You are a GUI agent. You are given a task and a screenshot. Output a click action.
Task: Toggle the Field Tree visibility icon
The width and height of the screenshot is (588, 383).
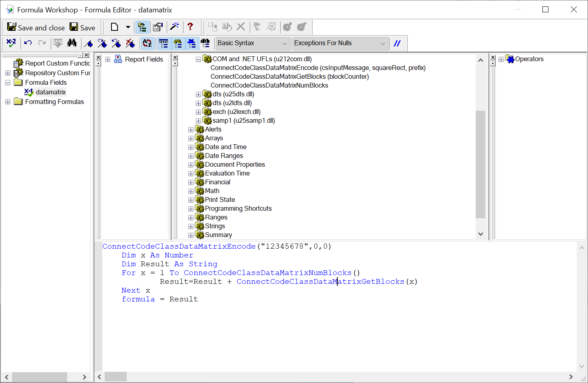tap(163, 43)
